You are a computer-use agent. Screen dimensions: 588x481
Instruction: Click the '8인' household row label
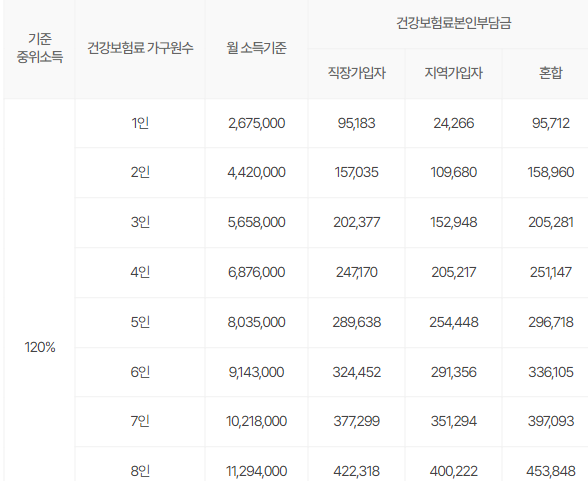pyautogui.click(x=140, y=471)
